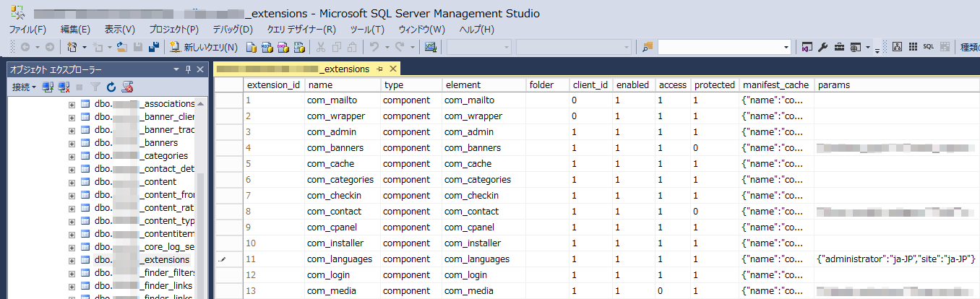The width and height of the screenshot is (980, 299).
Task: Click the name cell com_media
Action: click(341, 291)
